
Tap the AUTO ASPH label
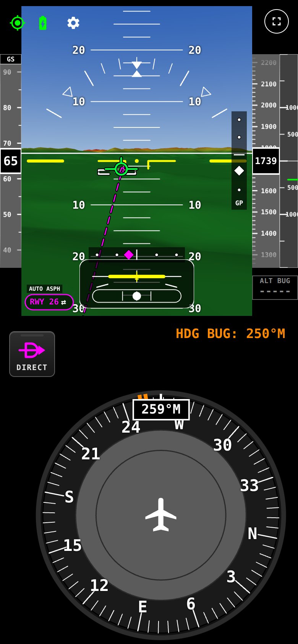point(45,289)
